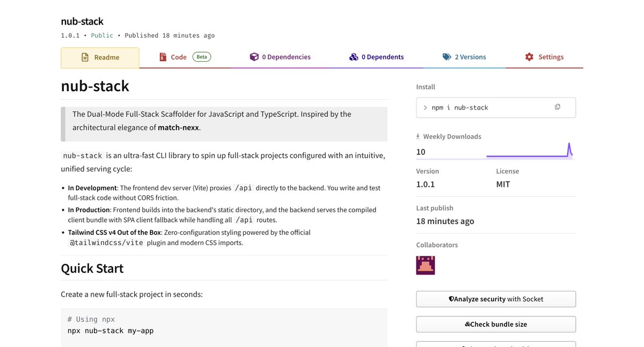
Task: Click the MIT license value
Action: 503,184
